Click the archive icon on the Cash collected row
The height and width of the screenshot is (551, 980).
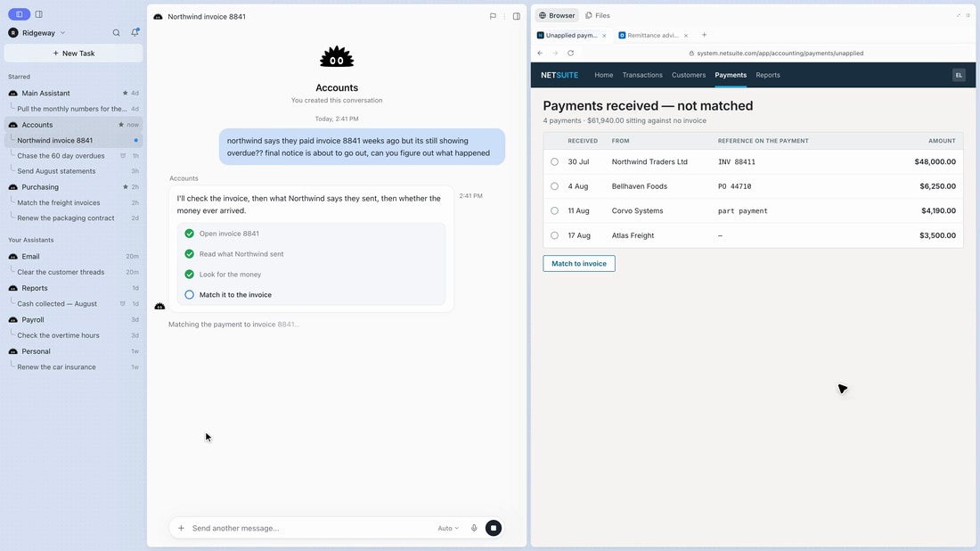[x=123, y=304]
